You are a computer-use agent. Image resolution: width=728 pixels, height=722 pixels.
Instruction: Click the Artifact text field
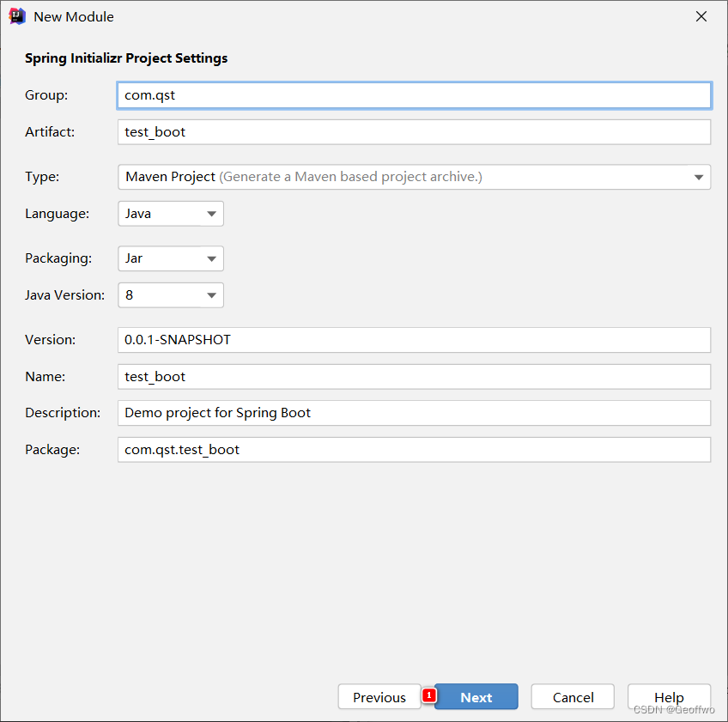(x=414, y=132)
